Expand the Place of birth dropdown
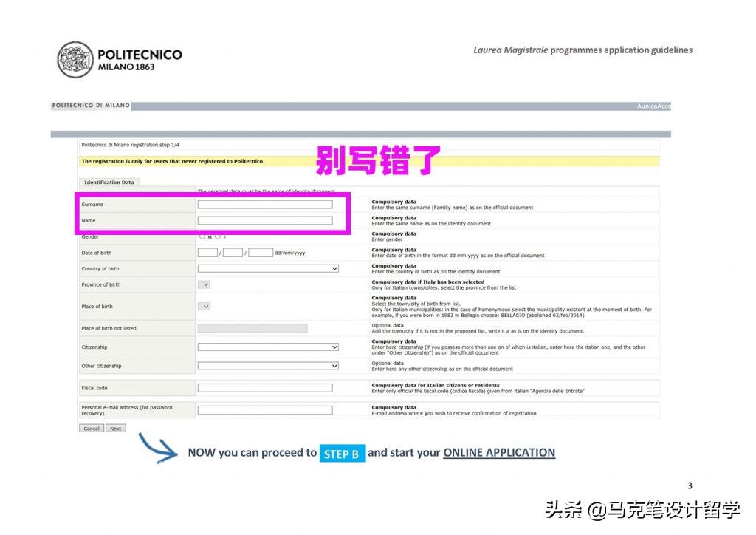 [x=203, y=306]
